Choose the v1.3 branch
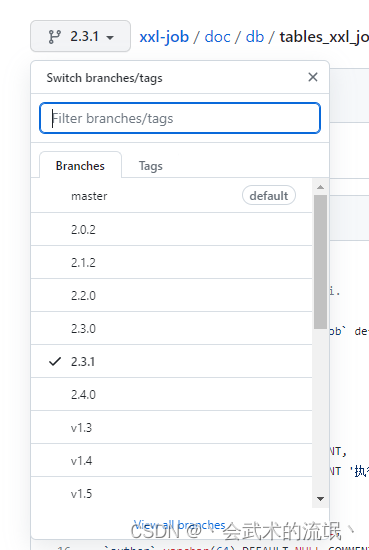 pyautogui.click(x=172, y=427)
